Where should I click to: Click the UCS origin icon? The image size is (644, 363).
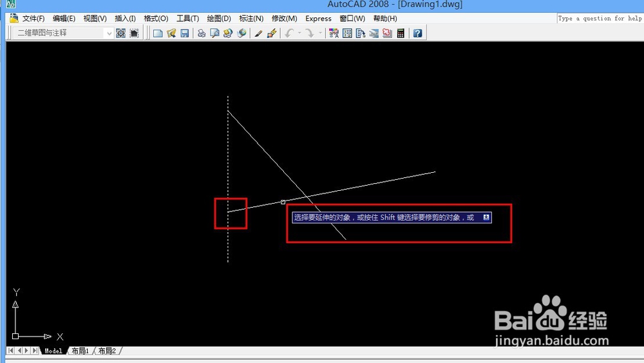(x=15, y=337)
